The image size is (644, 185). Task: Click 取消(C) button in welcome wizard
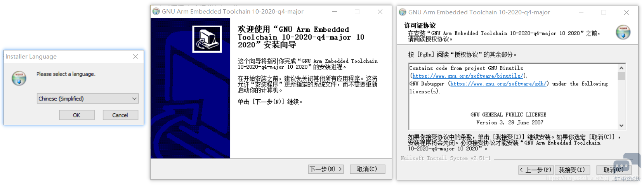[x=367, y=169]
